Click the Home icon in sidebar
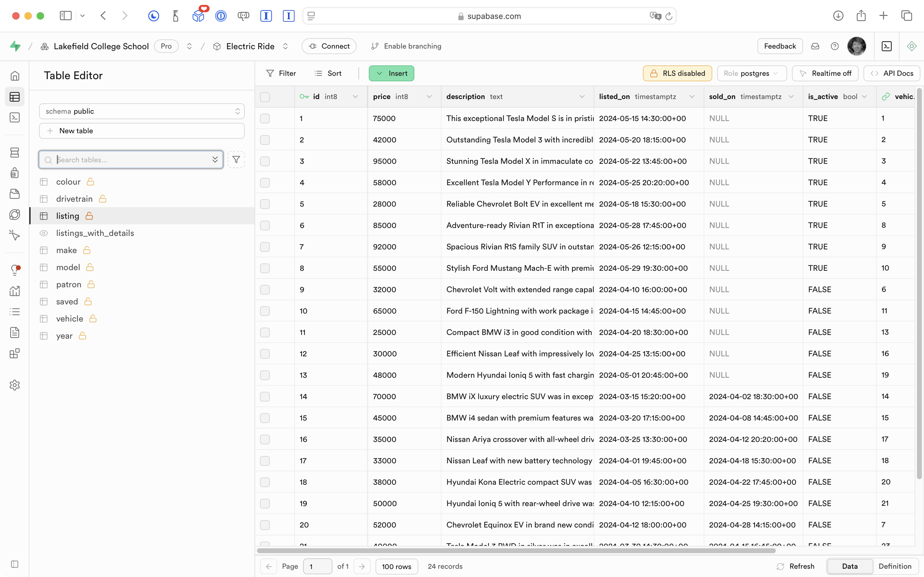Image resolution: width=924 pixels, height=577 pixels. pos(14,76)
